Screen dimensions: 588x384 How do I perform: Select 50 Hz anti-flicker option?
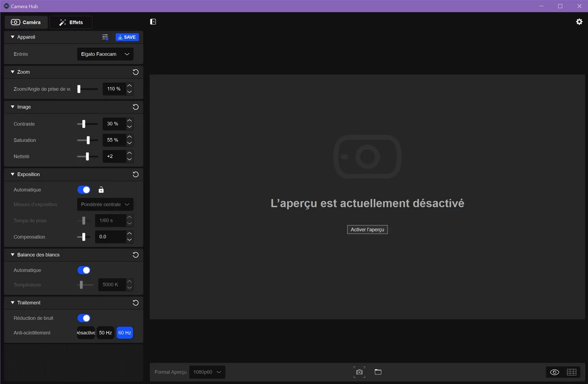coord(105,333)
